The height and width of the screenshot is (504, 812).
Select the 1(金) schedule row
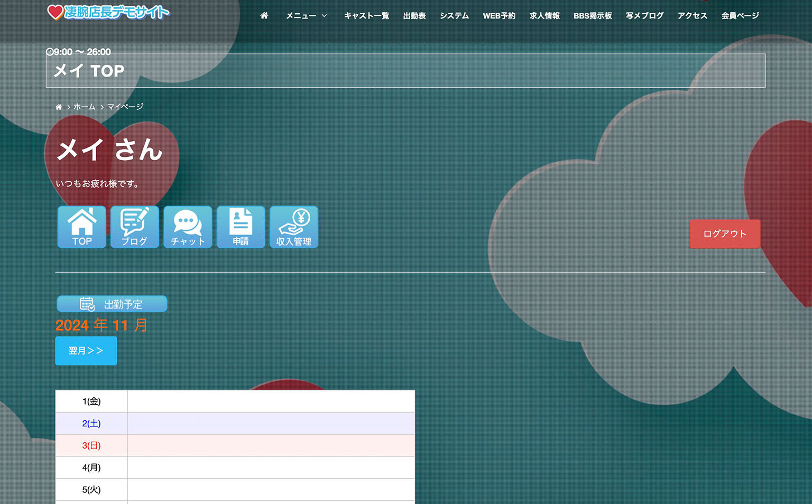[x=235, y=402]
